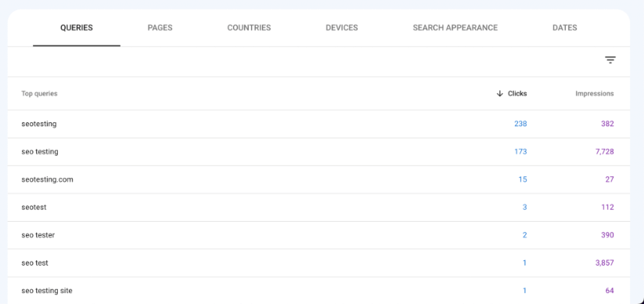Select the query 'seo testing site'
The width and height of the screenshot is (644, 304).
[47, 291]
